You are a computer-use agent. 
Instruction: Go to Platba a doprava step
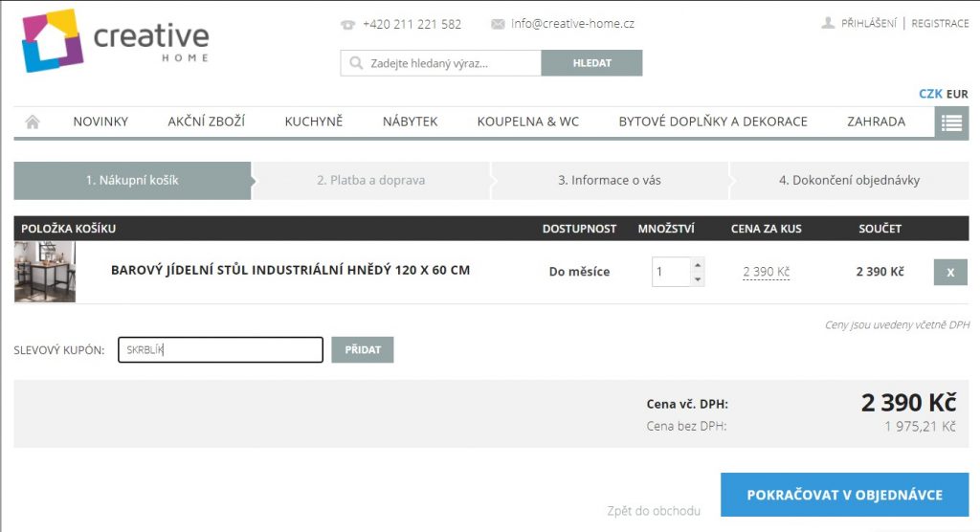pos(370,181)
